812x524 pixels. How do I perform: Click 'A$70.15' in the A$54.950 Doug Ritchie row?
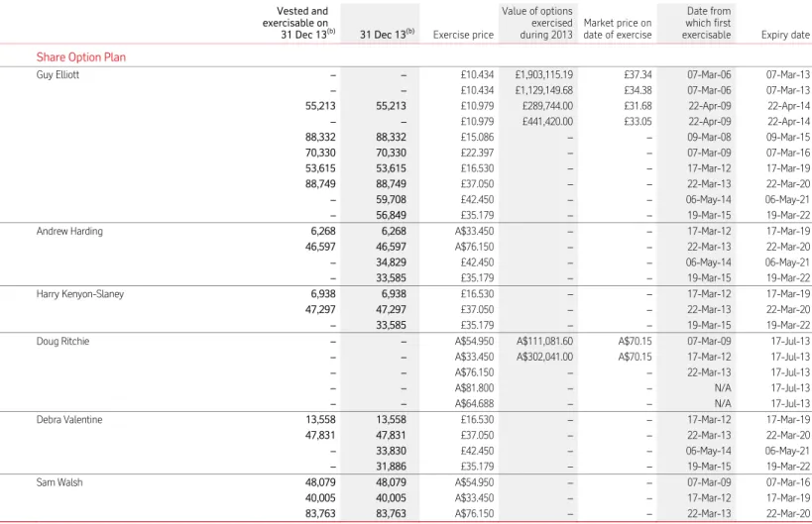tap(635, 341)
